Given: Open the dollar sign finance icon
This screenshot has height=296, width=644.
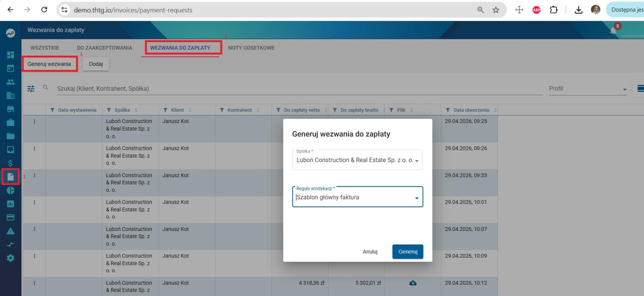Looking at the screenshot, I should click(x=10, y=163).
